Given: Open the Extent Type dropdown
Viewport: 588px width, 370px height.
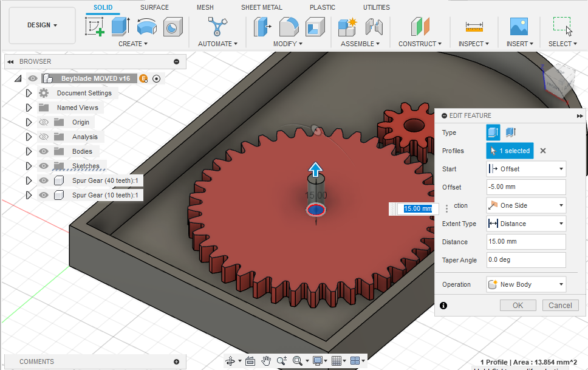Looking at the screenshot, I should [x=525, y=223].
